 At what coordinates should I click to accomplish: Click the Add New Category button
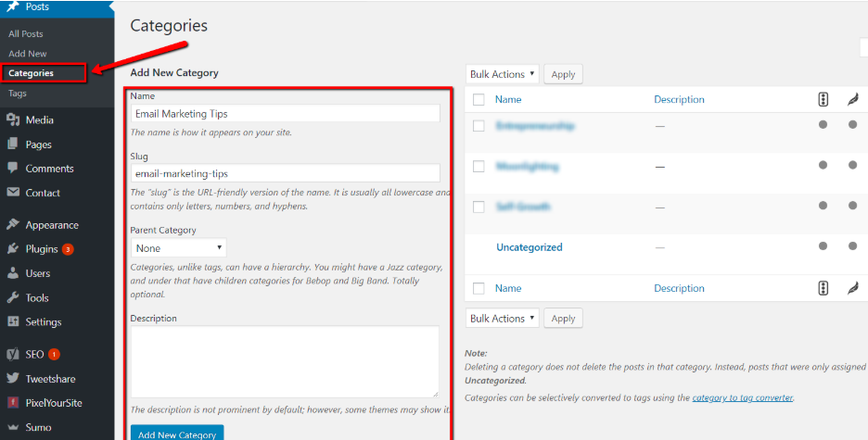pyautogui.click(x=177, y=433)
